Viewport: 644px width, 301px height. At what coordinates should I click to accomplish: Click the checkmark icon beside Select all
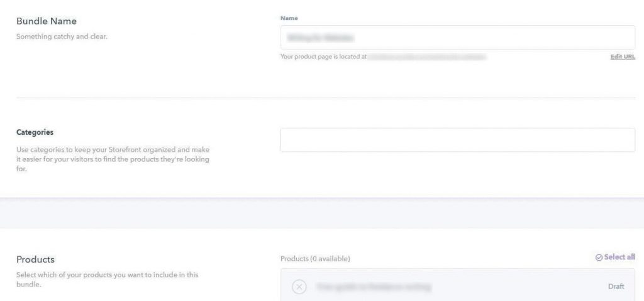tap(599, 258)
